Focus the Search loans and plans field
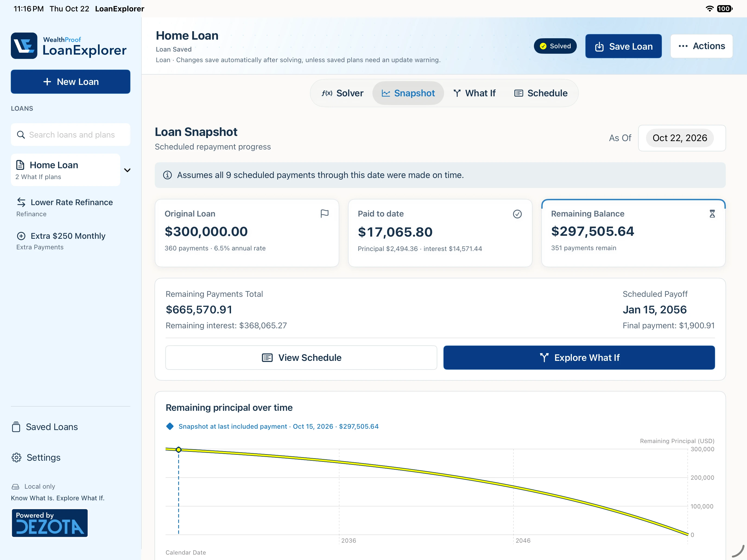The width and height of the screenshot is (747, 560). (71, 135)
